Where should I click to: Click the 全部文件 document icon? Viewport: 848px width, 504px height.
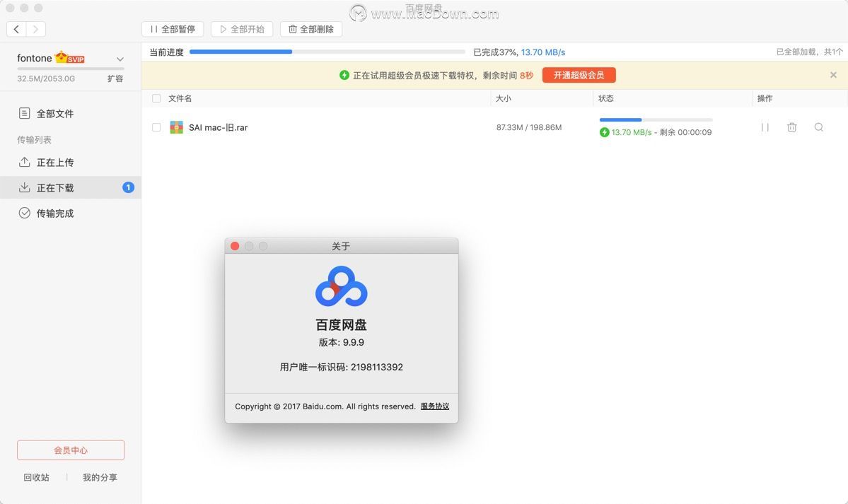[x=24, y=113]
